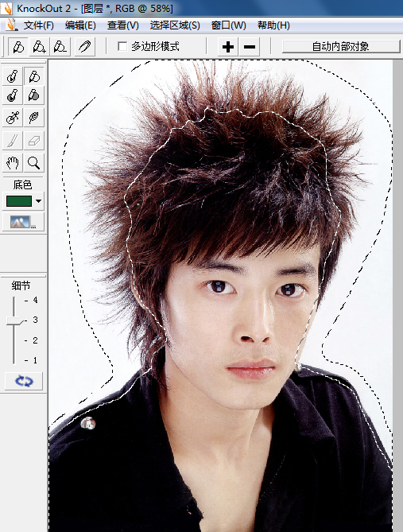Click the 细节 slider handle

pos(15,320)
